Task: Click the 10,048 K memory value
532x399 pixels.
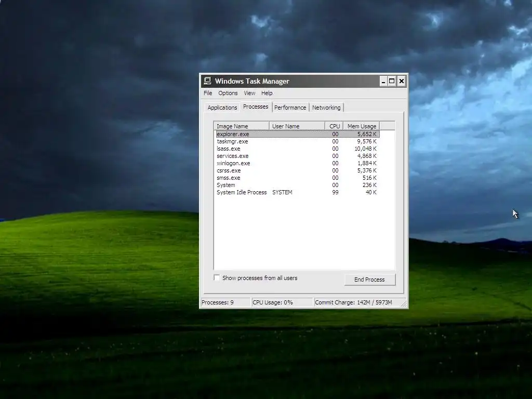Action: [x=365, y=149]
